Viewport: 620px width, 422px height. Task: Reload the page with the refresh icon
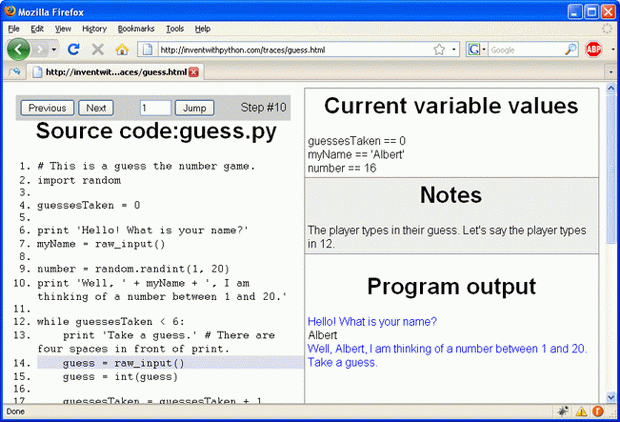[x=74, y=49]
